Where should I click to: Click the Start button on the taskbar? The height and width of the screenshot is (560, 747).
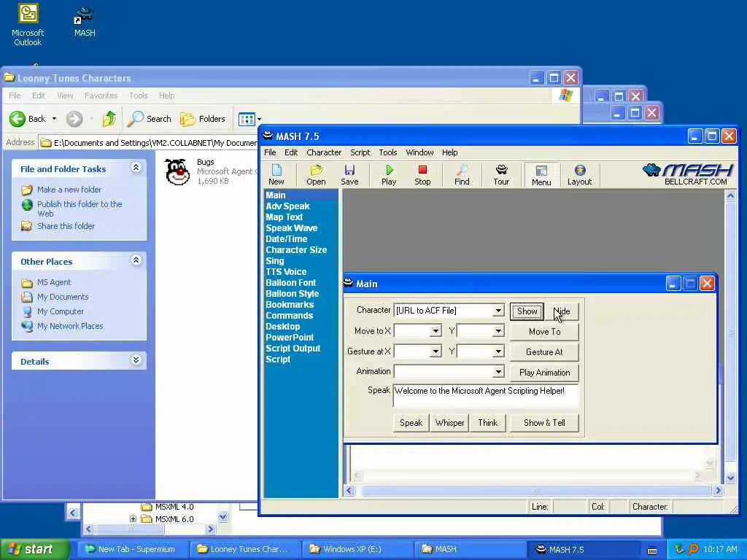click(34, 549)
